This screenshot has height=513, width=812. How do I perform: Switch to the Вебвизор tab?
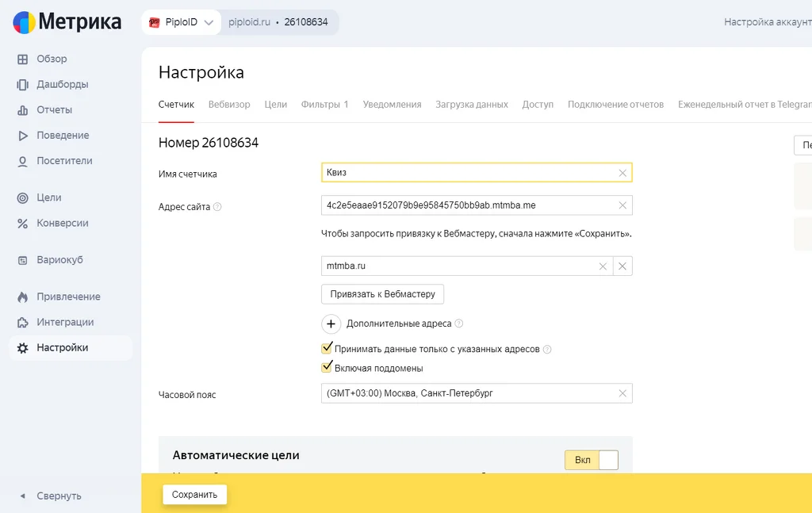pos(229,105)
